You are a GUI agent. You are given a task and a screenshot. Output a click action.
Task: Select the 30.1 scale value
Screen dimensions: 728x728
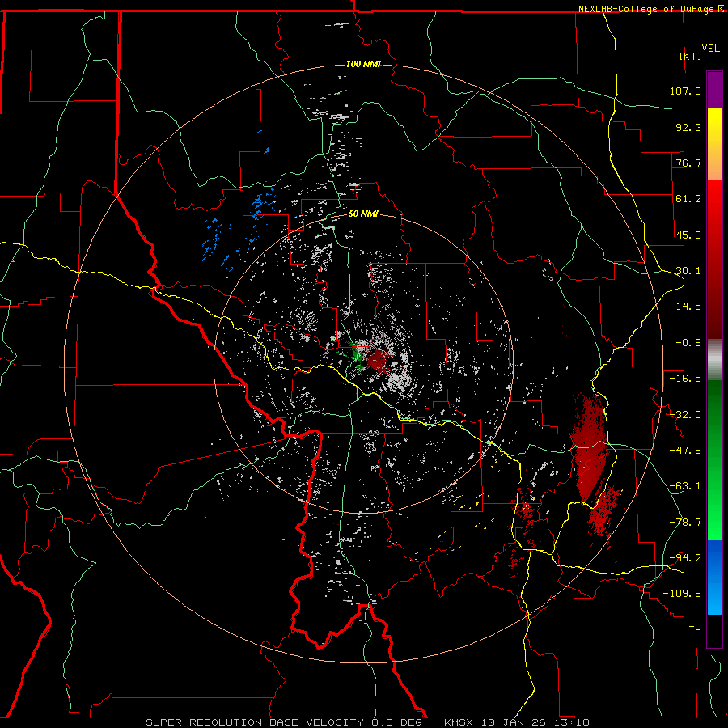coord(688,271)
